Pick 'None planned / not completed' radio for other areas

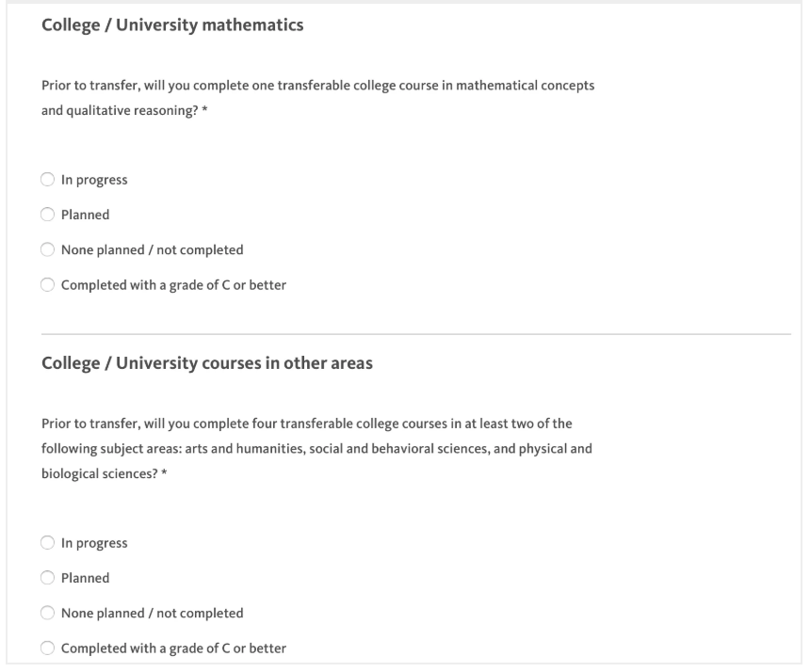(48, 614)
